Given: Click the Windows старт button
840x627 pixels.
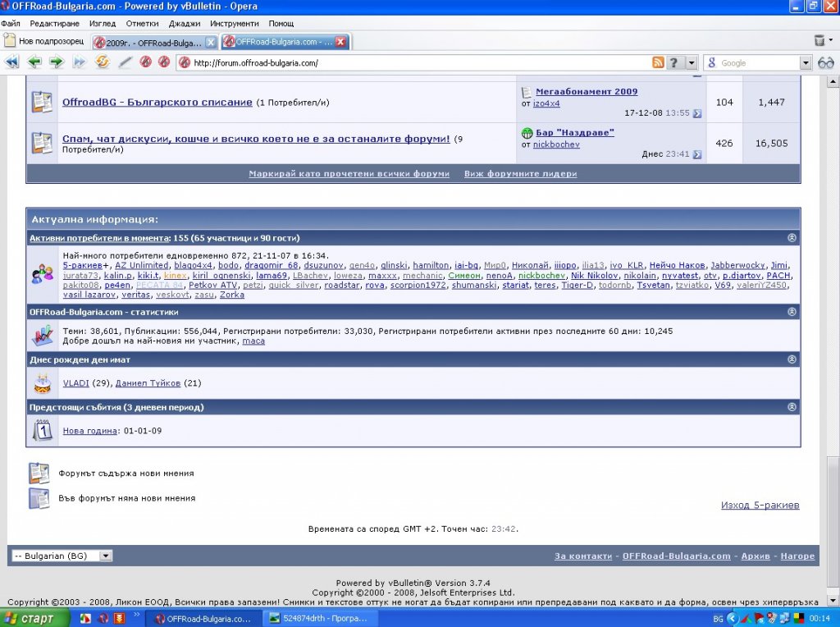Looking at the screenshot, I should pos(30,618).
